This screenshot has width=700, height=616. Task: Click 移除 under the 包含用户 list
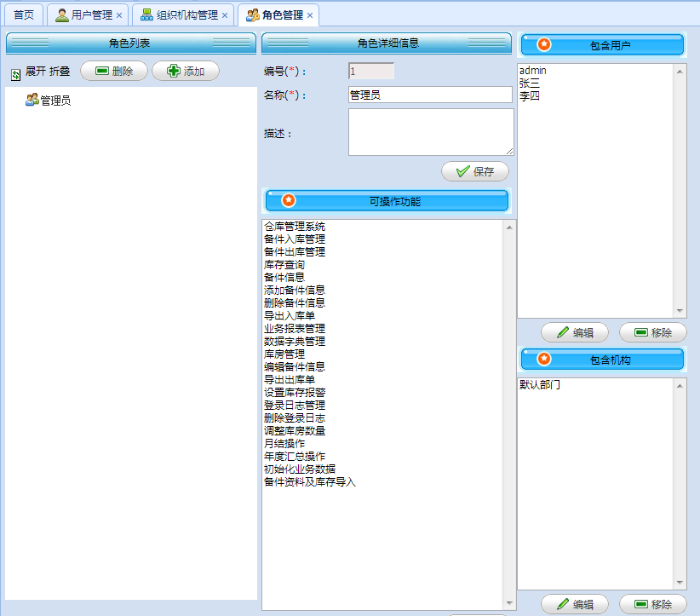coord(652,332)
